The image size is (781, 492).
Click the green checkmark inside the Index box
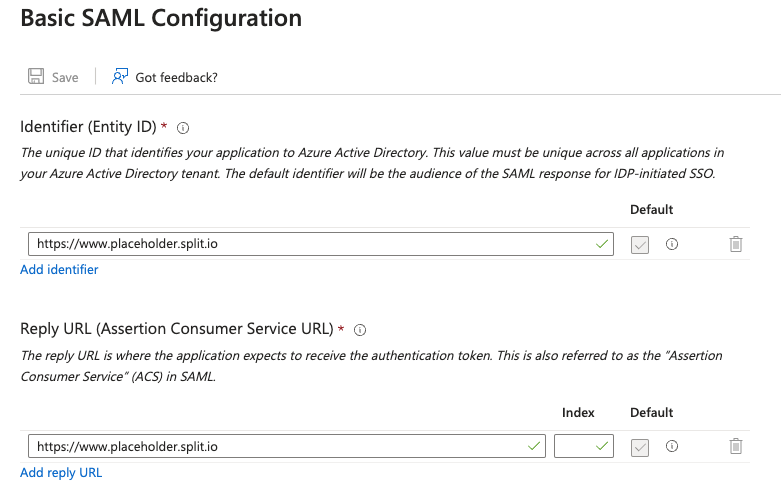click(x=601, y=446)
